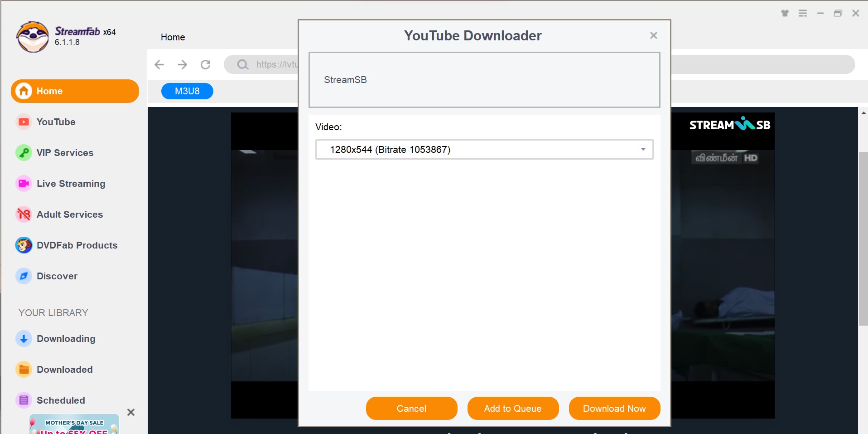
Task: Open Live Streaming section
Action: coord(71,184)
